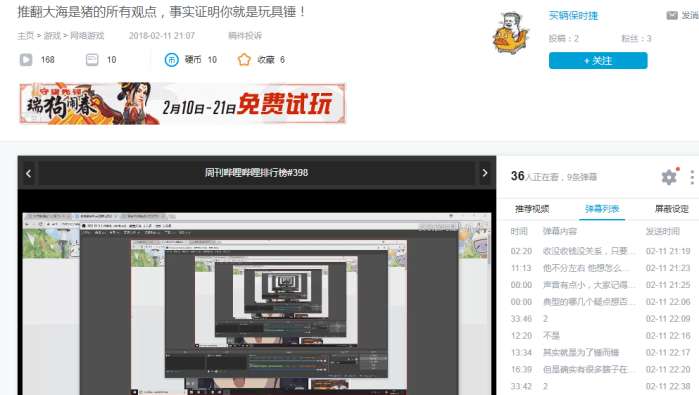Select the danmaku row at 16:39

600,370
